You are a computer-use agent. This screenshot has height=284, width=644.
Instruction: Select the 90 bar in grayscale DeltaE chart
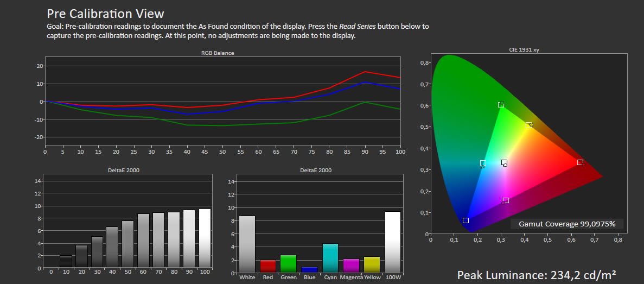tap(189, 239)
